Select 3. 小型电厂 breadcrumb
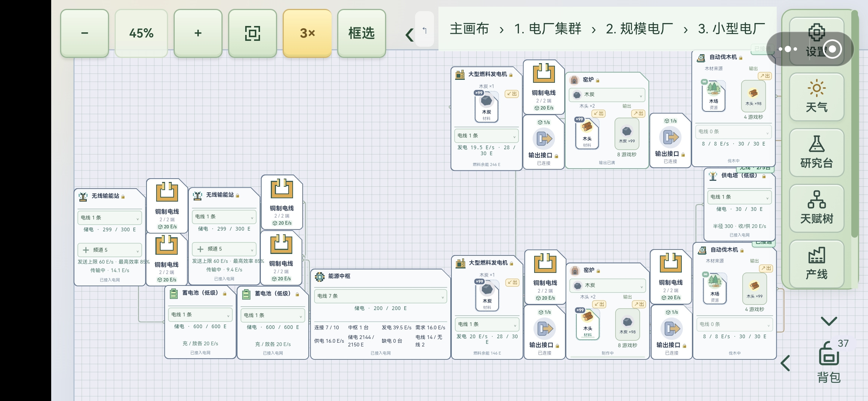 tap(731, 29)
